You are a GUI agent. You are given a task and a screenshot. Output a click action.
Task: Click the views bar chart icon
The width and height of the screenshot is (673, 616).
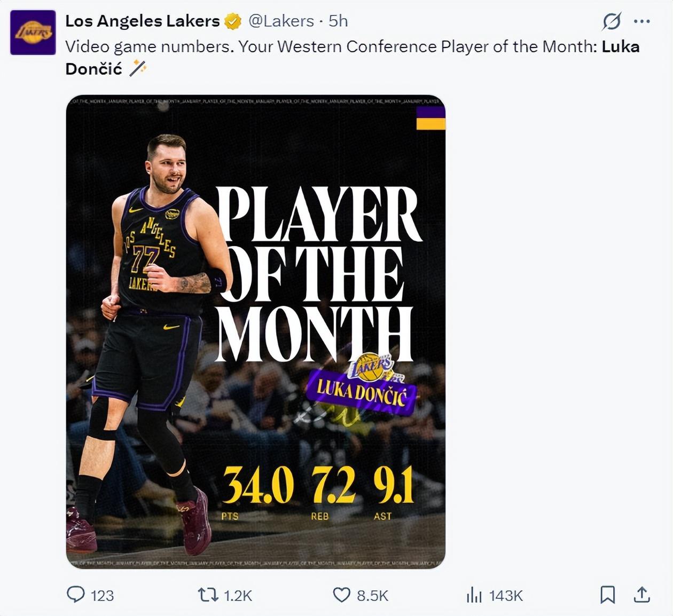pos(474,595)
